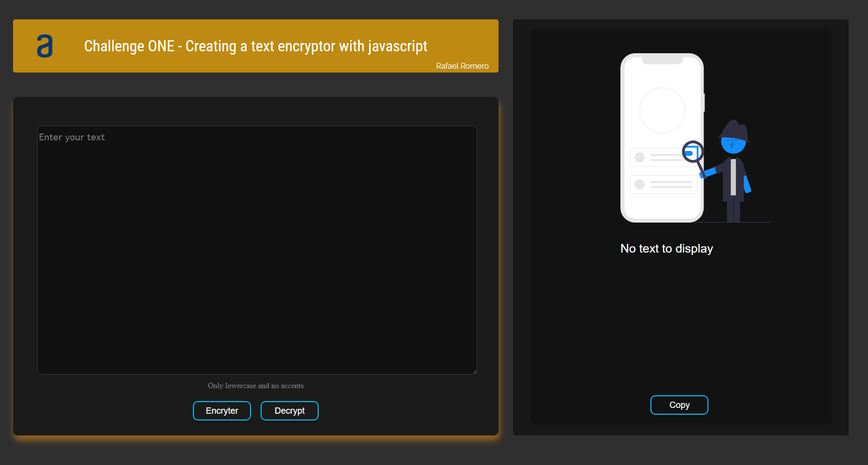868x465 pixels.
Task: Click the challenge title in the header
Action: click(x=255, y=46)
